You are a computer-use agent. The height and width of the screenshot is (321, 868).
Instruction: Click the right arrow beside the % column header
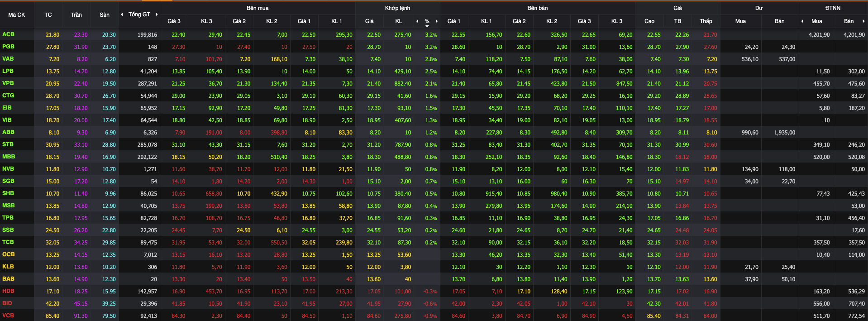tap(436, 21)
